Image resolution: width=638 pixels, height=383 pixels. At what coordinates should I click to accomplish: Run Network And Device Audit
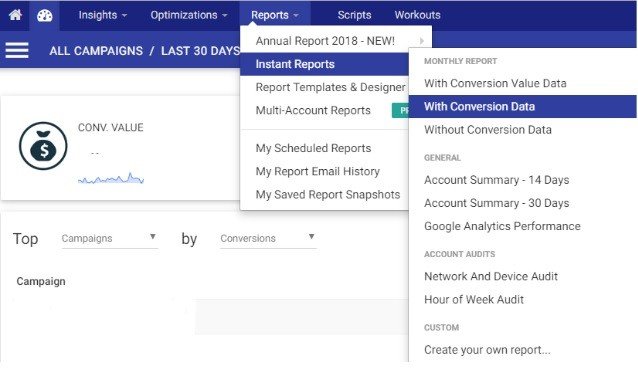tap(491, 276)
